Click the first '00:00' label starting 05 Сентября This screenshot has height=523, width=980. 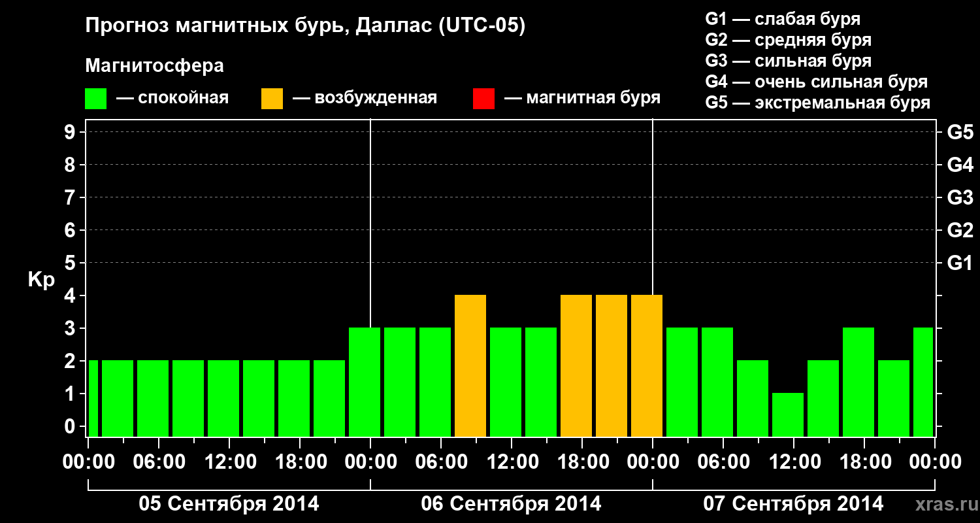pos(88,462)
